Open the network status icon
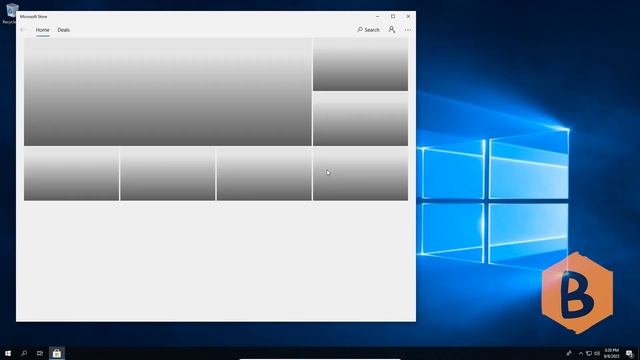640x360 pixels. (x=589, y=353)
